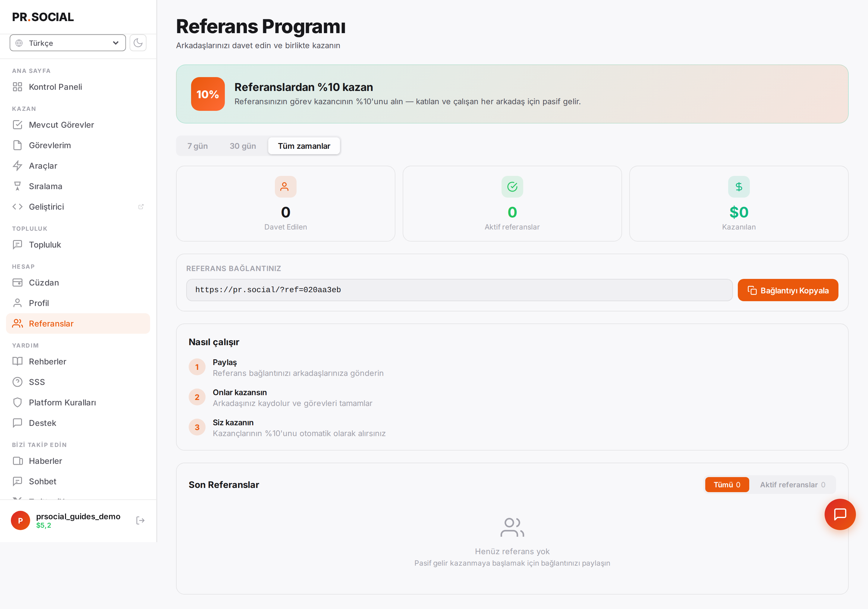Click the Görevlerim file icon
Viewport: 868px width, 609px height.
[x=17, y=145]
